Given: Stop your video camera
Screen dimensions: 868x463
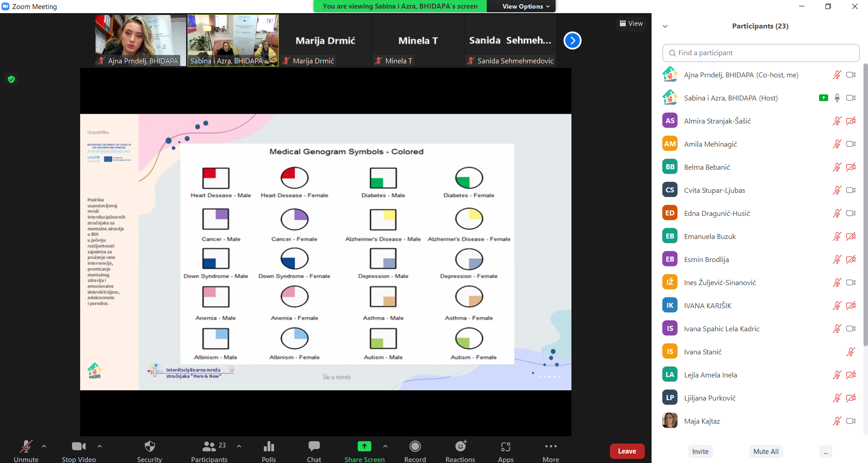Looking at the screenshot, I should (79, 447).
